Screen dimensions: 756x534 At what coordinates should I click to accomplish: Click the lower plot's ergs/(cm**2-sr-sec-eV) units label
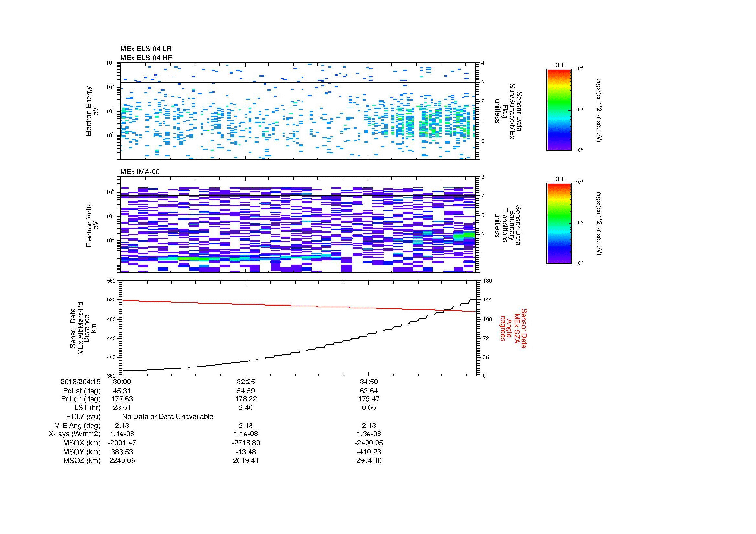(599, 224)
